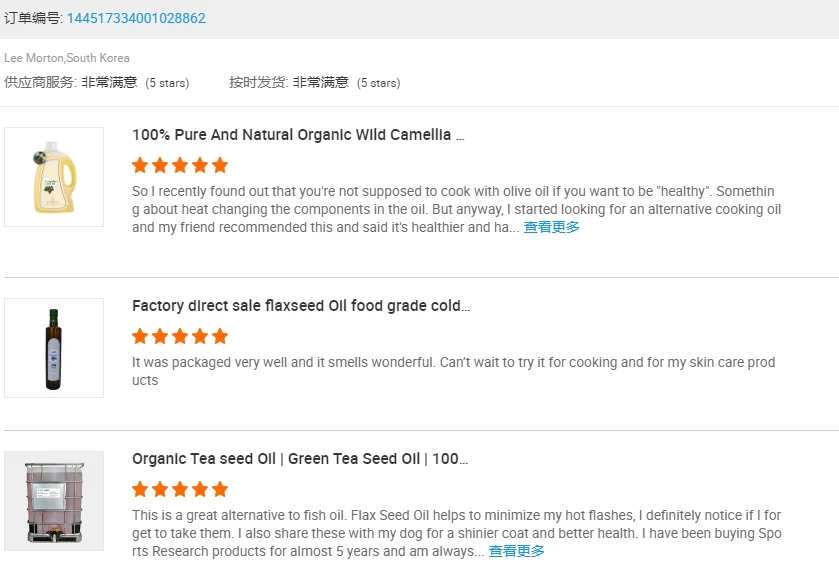The image size is (839, 580).
Task: Click the 供应商服务 非常满意 rating text
Action: click(97, 82)
